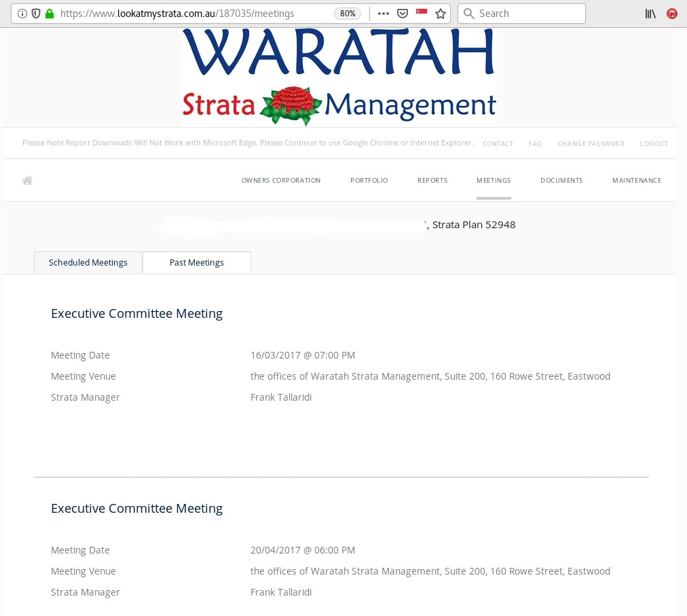The image size is (687, 616).
Task: Click the green padlock security icon
Action: [x=50, y=14]
